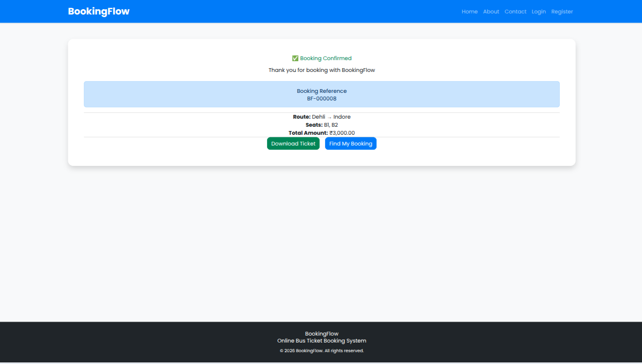Select Login in the navigation bar
The height and width of the screenshot is (364, 642).
pos(539,11)
